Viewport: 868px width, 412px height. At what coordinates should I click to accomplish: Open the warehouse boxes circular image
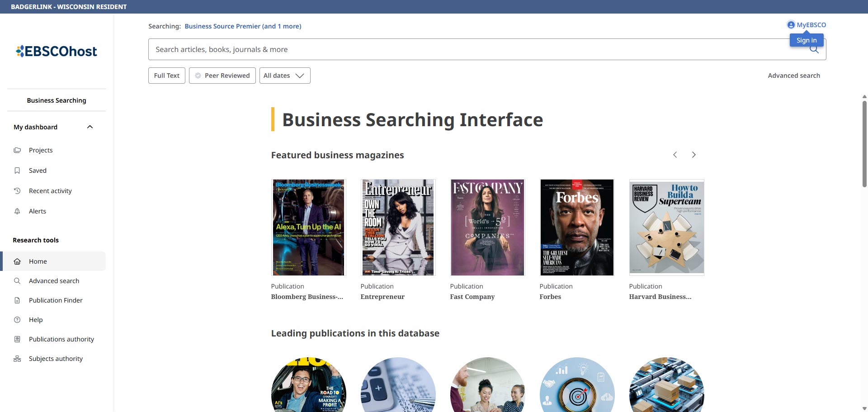click(666, 384)
